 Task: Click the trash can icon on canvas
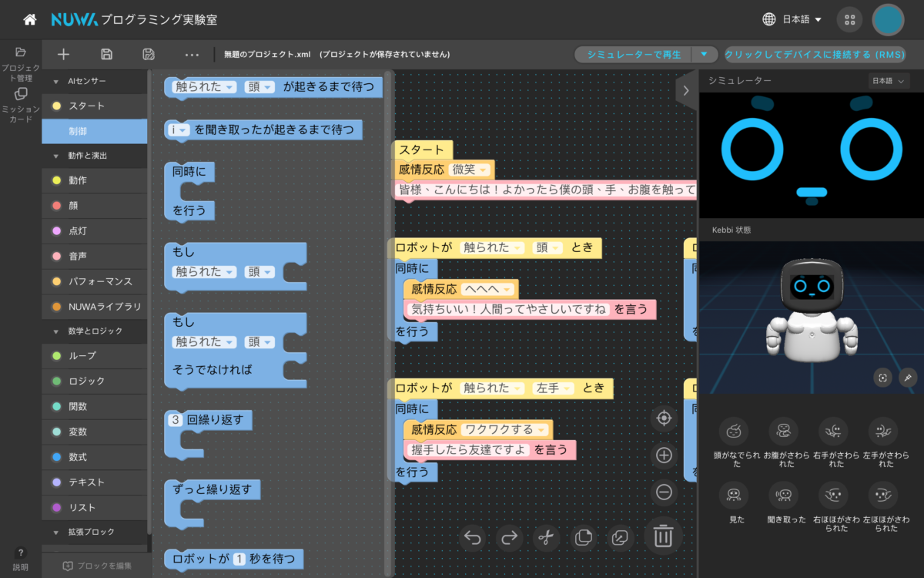coord(663,536)
